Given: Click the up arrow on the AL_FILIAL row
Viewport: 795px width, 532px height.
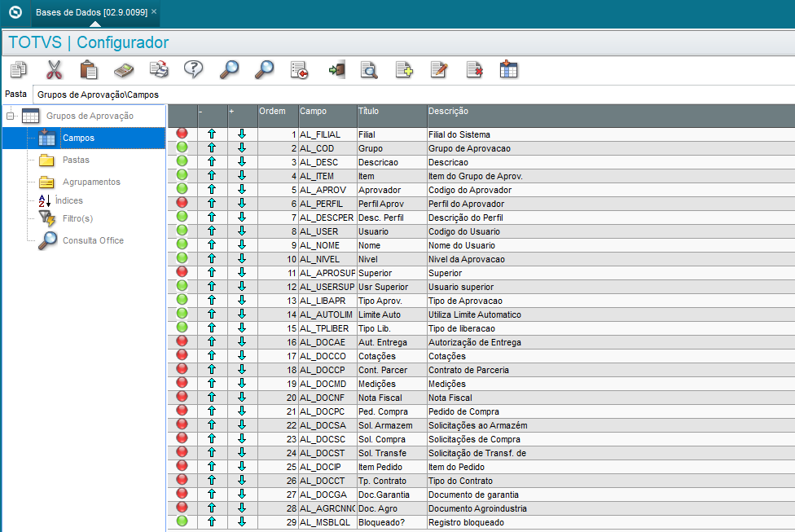Looking at the screenshot, I should (212, 134).
